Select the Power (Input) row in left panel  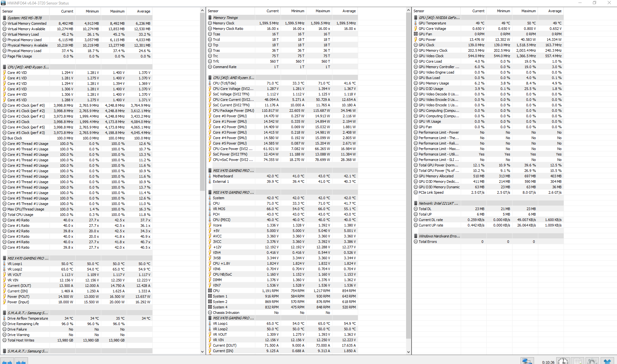[77, 302]
